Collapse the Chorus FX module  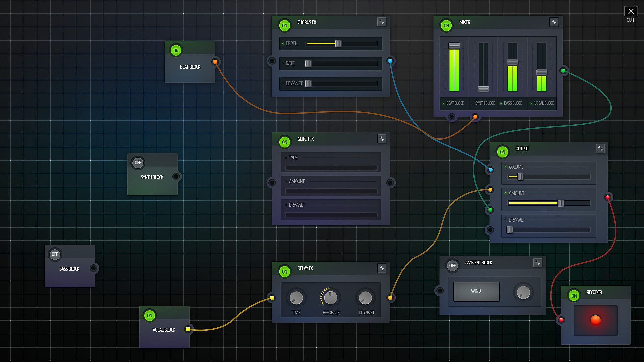(382, 22)
